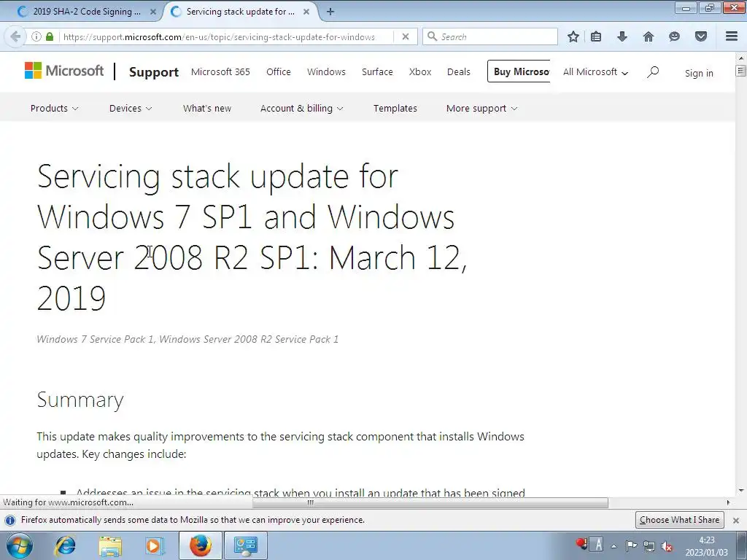Open the chat smiley toolbar icon
Image resolution: width=747 pixels, height=560 pixels.
(x=674, y=36)
